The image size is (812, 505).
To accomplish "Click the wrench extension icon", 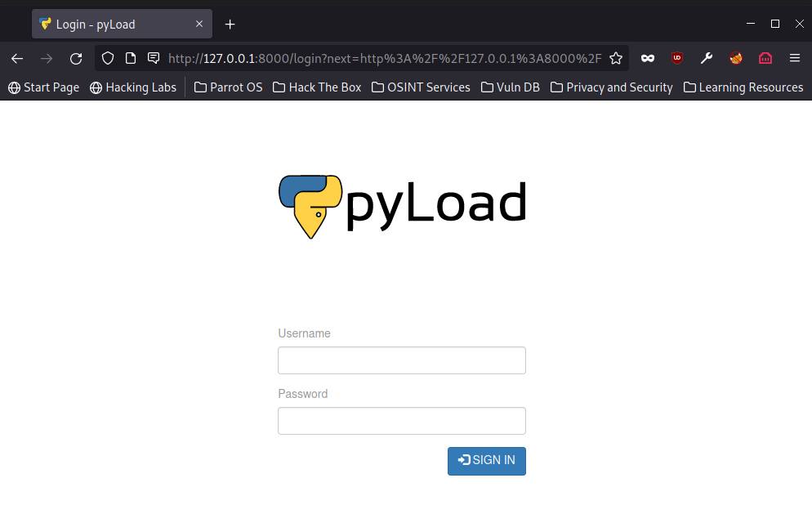I will point(707,58).
